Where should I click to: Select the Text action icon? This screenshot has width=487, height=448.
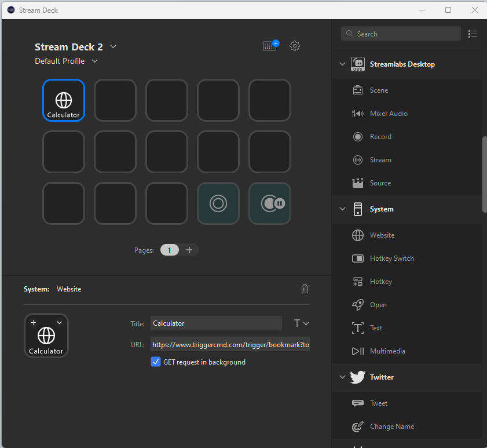point(358,328)
